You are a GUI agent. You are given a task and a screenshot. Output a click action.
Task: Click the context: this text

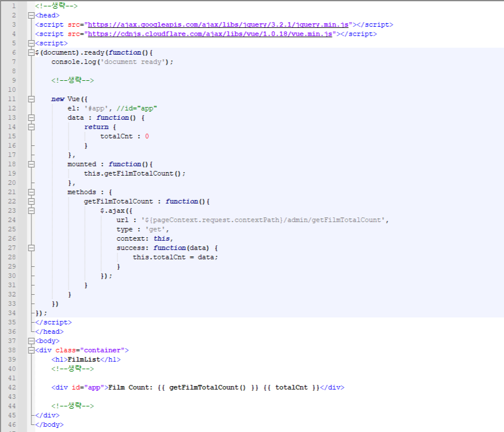(145, 238)
